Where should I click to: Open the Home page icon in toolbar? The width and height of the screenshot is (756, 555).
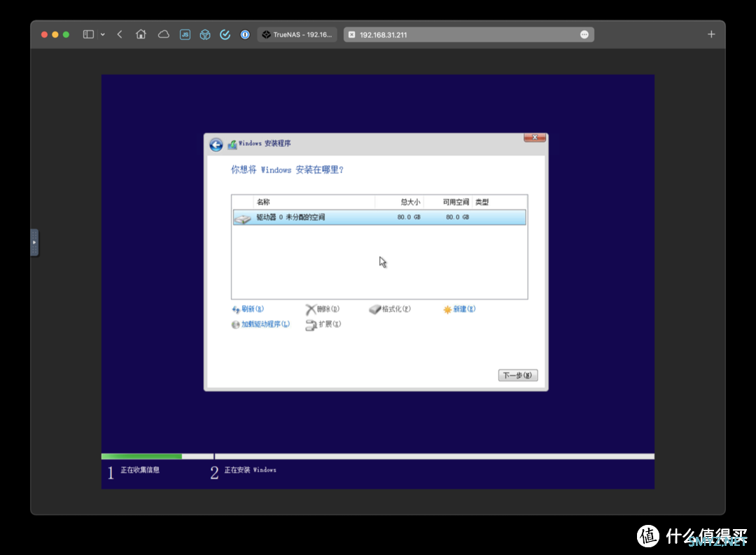coord(141,34)
